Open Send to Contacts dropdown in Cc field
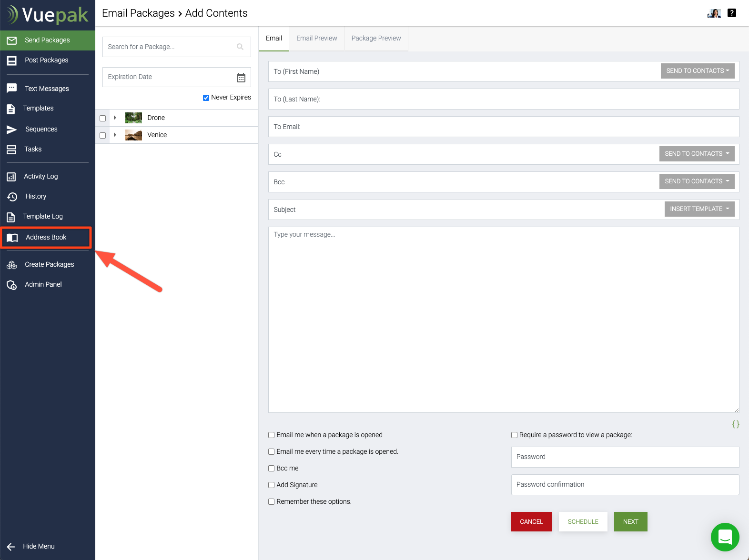The height and width of the screenshot is (560, 749). coord(697,154)
